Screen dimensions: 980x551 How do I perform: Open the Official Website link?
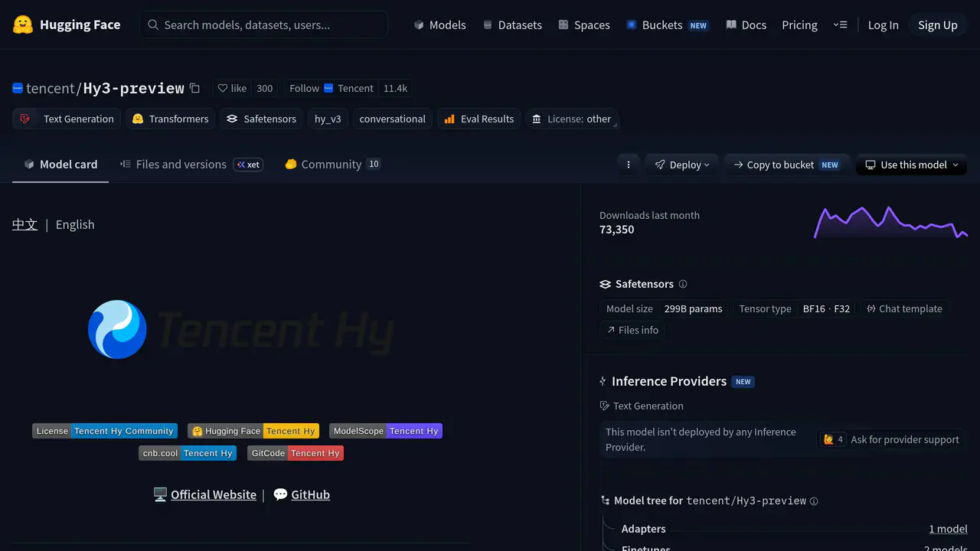tap(214, 494)
